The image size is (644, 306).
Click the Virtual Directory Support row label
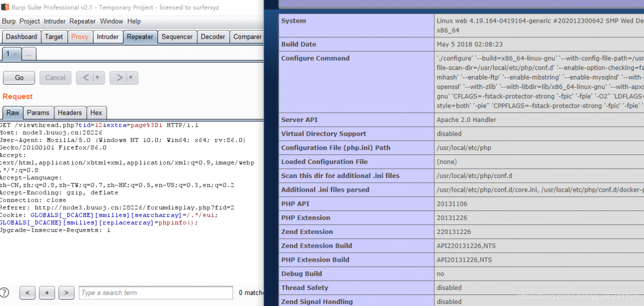point(324,134)
